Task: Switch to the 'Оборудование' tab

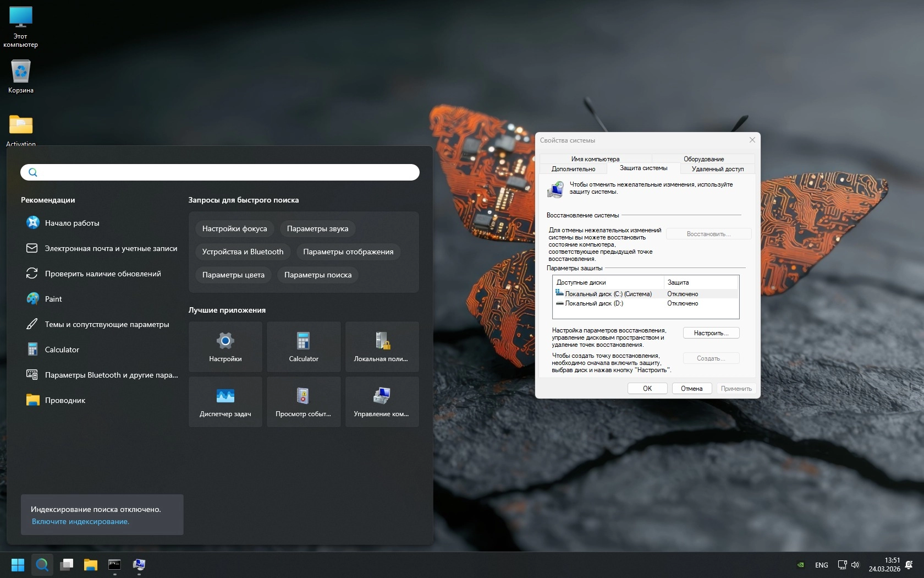Action: coord(703,159)
